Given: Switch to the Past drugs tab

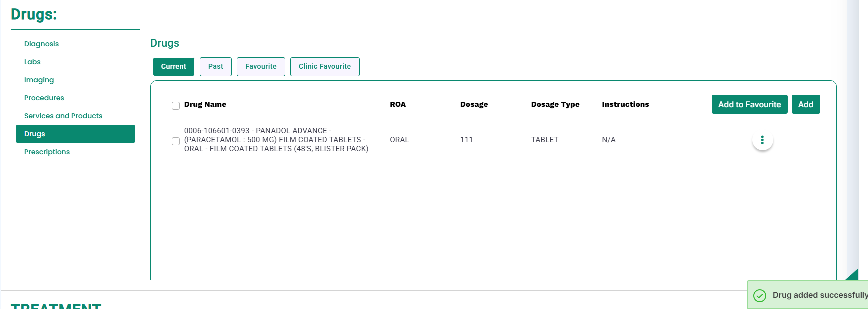Looking at the screenshot, I should (215, 67).
